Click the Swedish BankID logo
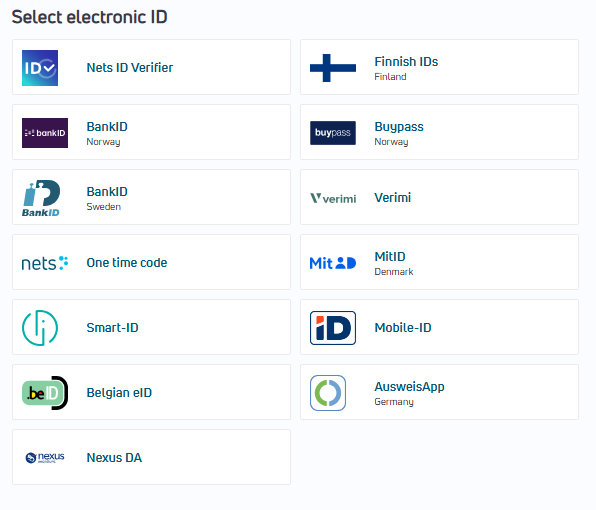 tap(41, 198)
